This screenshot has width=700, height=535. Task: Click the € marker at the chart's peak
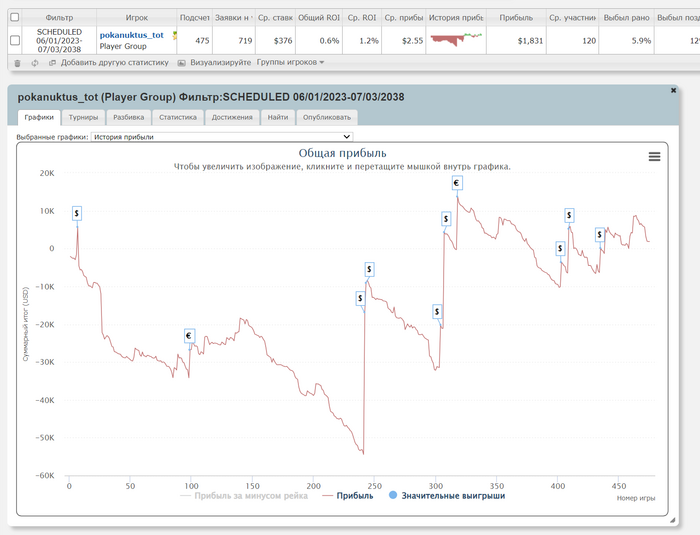pos(456,183)
